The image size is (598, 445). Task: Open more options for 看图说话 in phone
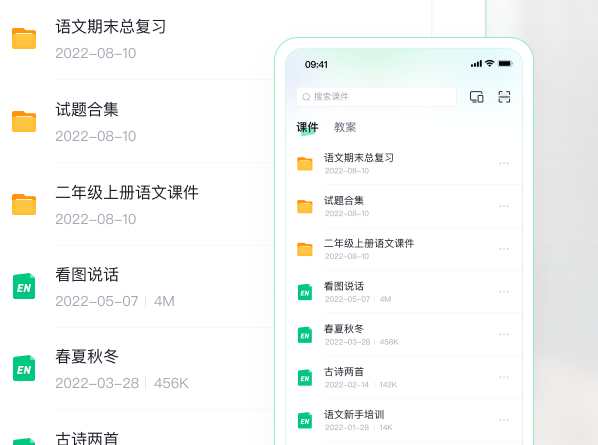[504, 291]
